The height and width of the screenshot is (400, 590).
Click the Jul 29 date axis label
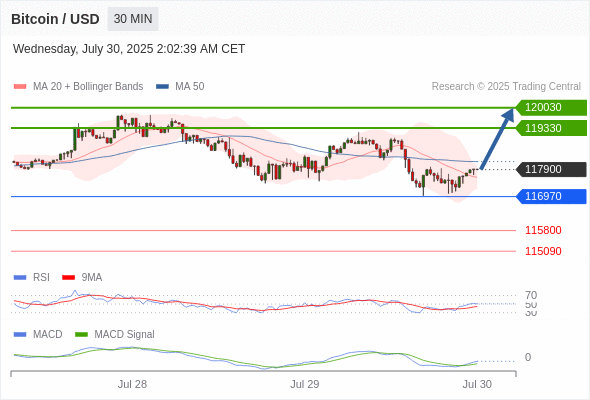point(304,384)
